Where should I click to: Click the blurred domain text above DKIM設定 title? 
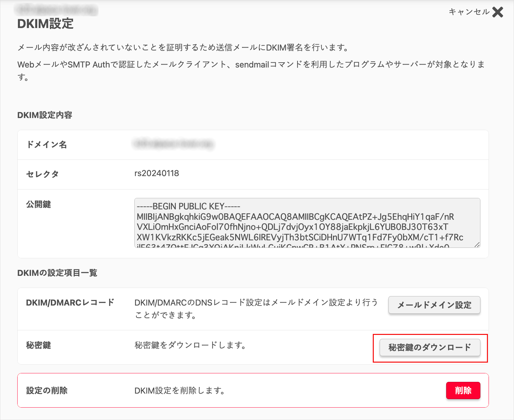click(x=57, y=10)
